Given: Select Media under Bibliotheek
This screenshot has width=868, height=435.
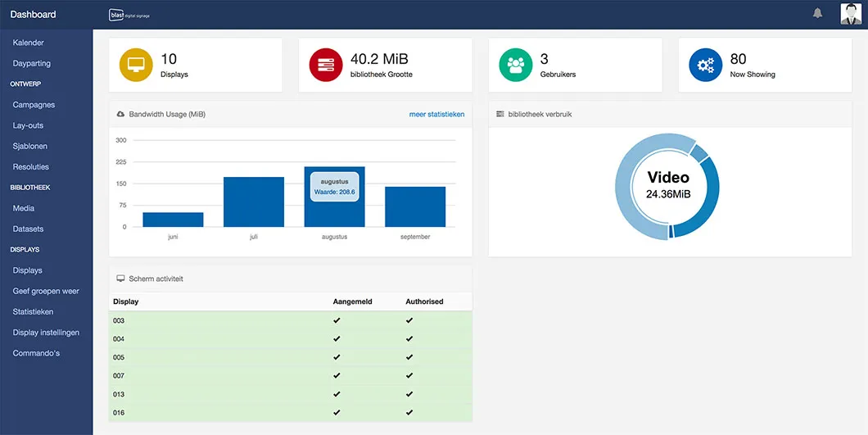Looking at the screenshot, I should tap(24, 208).
